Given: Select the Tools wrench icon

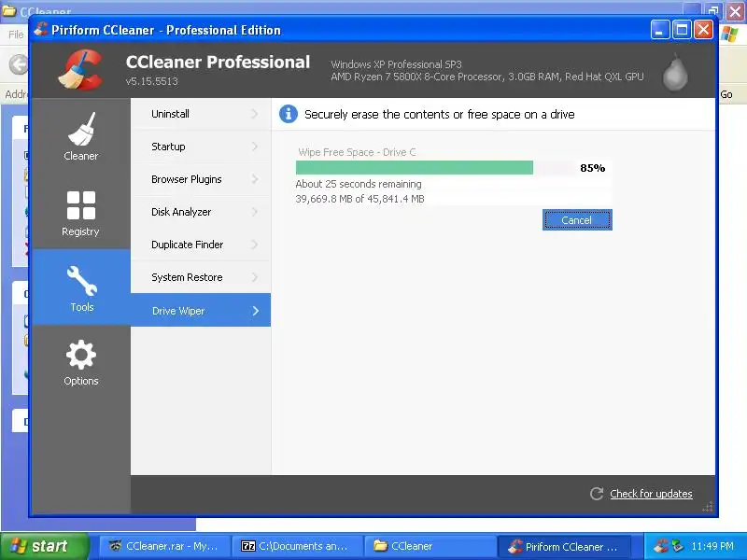Looking at the screenshot, I should 81,281.
